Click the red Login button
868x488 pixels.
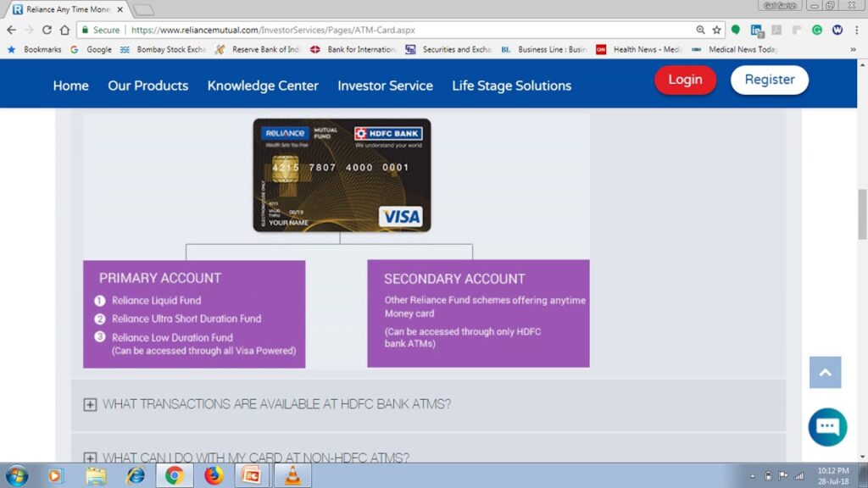point(685,80)
